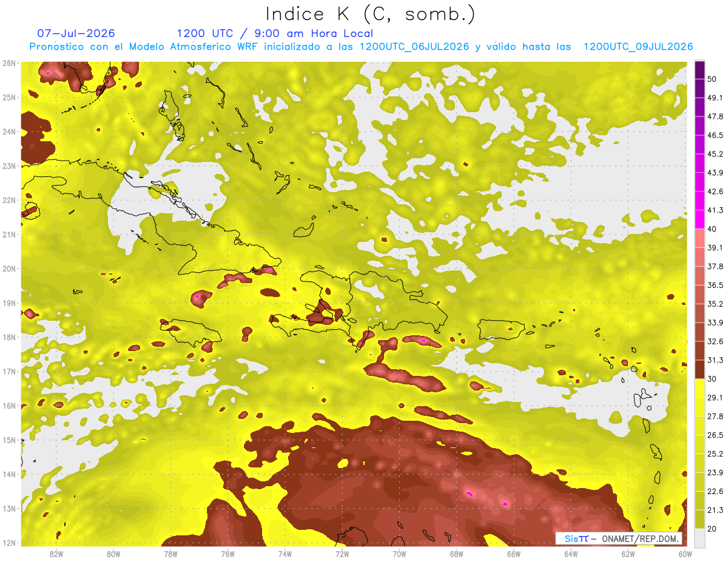Pick the bright yellow swatch between 29.1 and 30
Viewport: 728px width, 562px height.
coord(700,388)
